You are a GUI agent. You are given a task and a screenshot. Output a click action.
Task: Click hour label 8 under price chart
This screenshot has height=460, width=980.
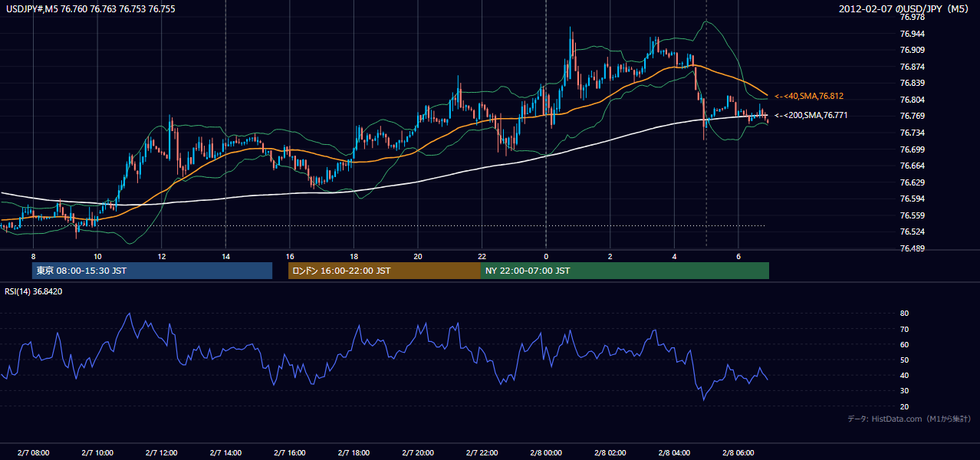coord(33,256)
